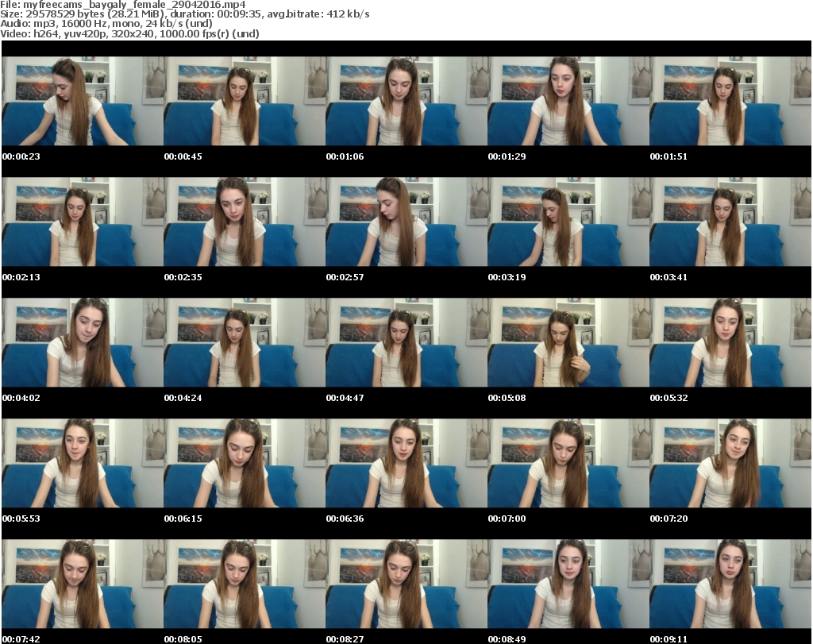Select the thumbnail above timestamp 00:03:41
Image resolution: width=813 pixels, height=644 pixels.
click(x=730, y=222)
